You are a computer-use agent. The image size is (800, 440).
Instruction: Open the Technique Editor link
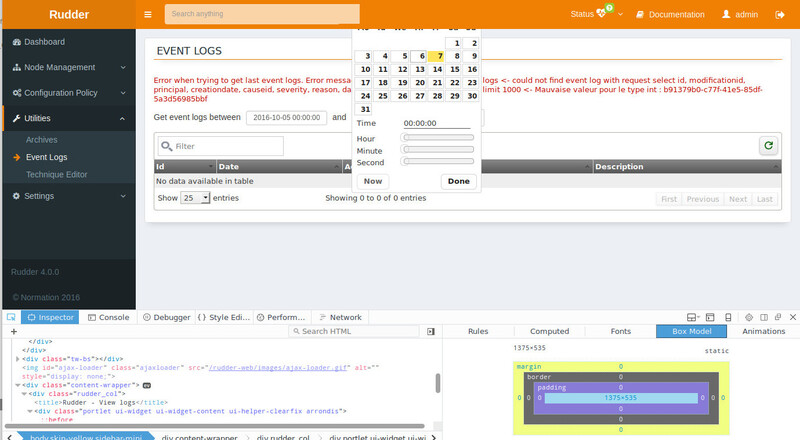57,175
